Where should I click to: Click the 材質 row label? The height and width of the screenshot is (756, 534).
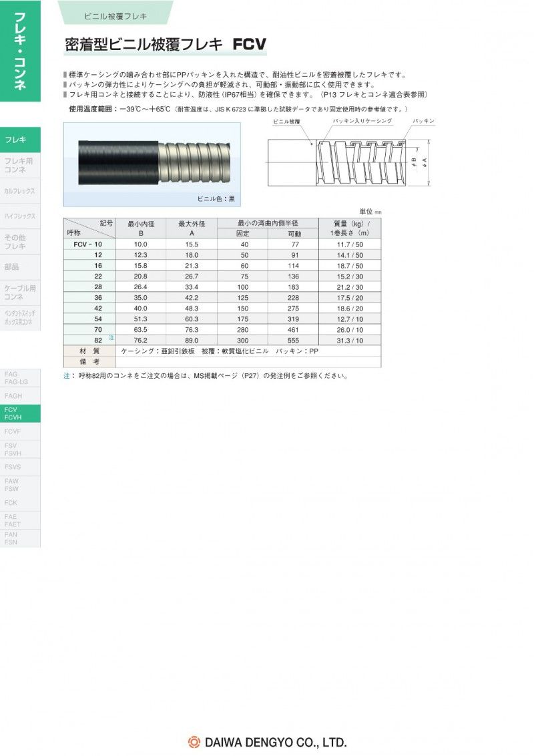pyautogui.click(x=89, y=351)
